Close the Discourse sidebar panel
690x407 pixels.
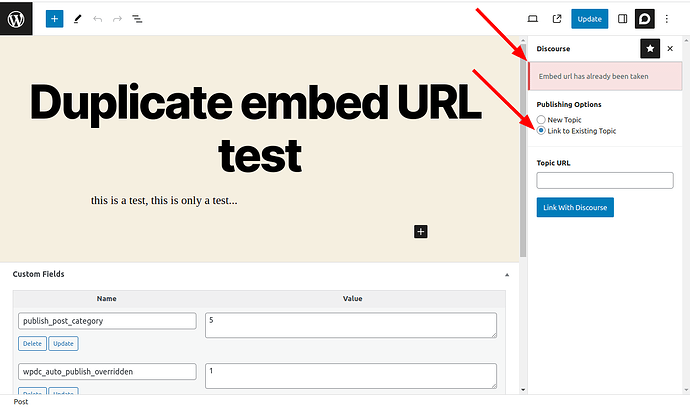(x=670, y=48)
